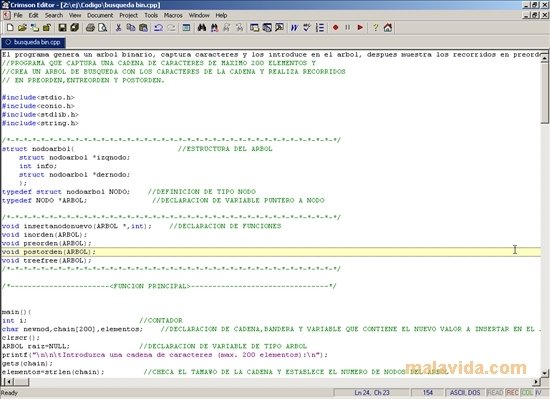Click the line '#include<stdio.h>'

click(x=38, y=97)
